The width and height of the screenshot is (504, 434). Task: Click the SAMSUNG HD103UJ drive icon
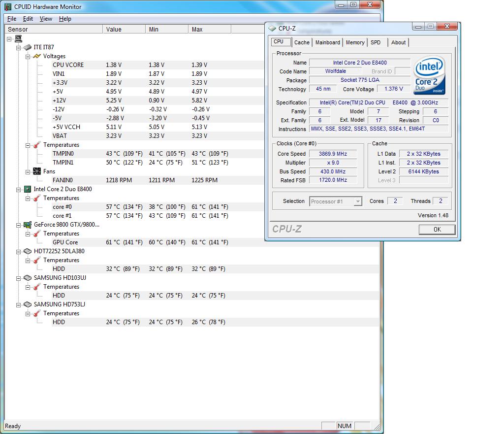coord(28,278)
